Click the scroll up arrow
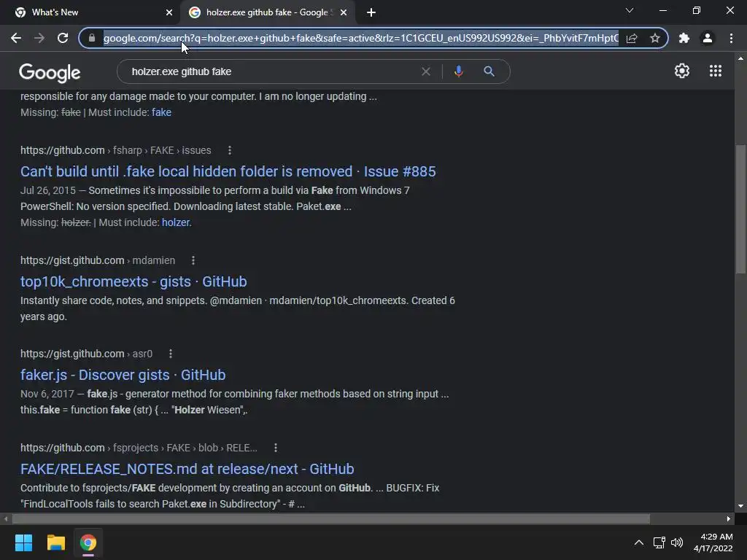 [740, 58]
